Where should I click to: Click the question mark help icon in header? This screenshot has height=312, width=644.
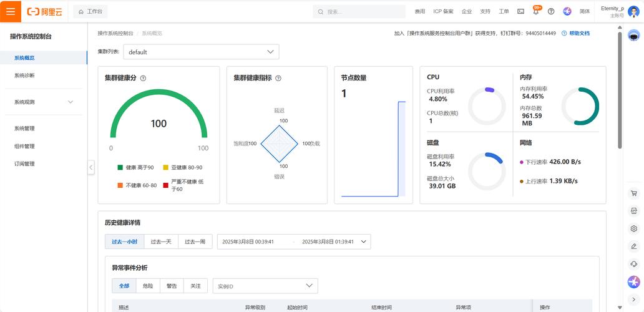pos(551,11)
